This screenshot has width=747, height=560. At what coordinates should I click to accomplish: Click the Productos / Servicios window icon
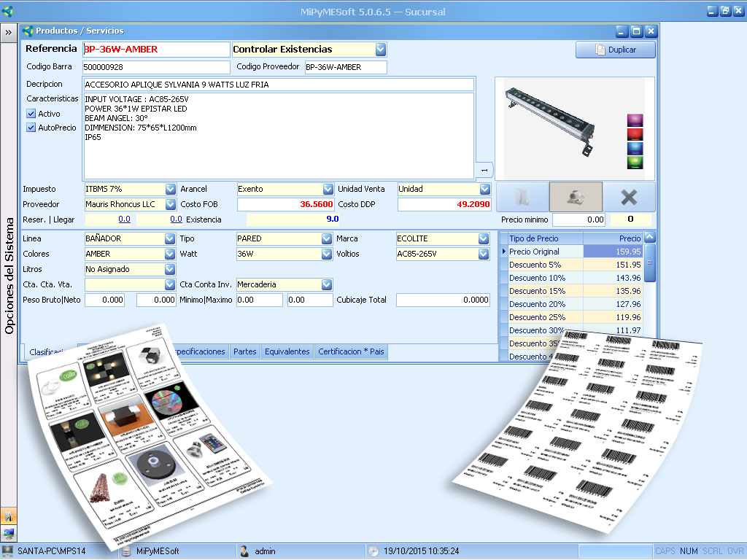point(28,31)
